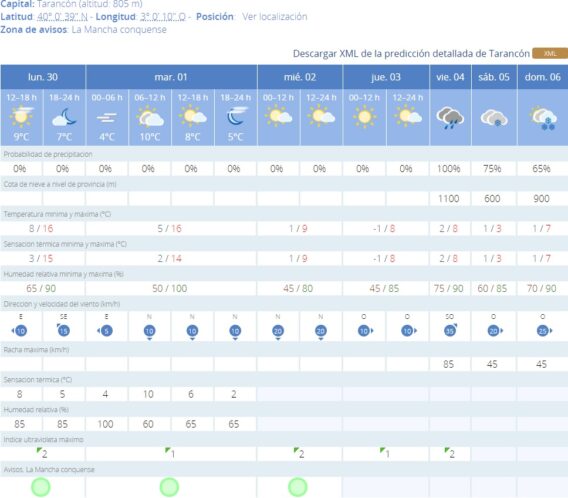Click sun and snow icon for Sunday 06

pos(543,118)
